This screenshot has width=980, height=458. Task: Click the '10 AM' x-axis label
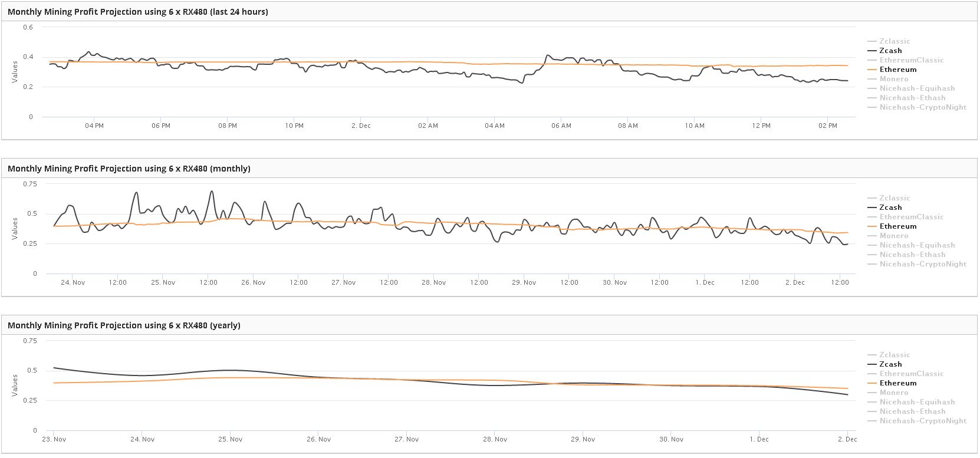[695, 126]
